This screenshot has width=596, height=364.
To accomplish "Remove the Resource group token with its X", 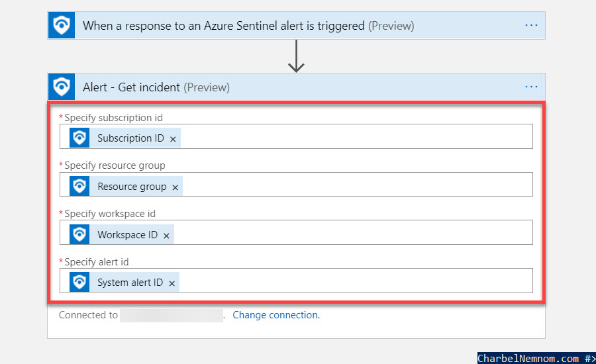I will tap(175, 187).
